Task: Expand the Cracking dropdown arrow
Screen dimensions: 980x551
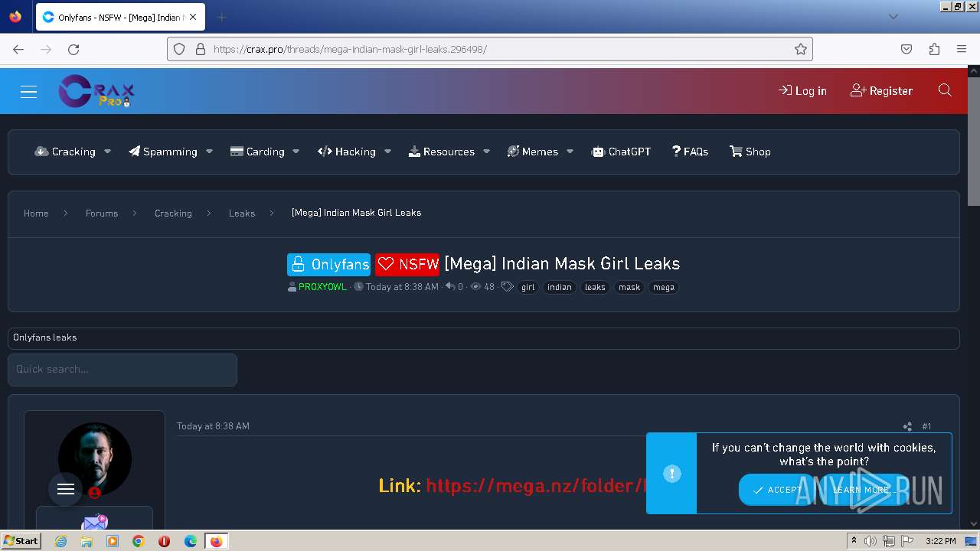Action: click(107, 152)
